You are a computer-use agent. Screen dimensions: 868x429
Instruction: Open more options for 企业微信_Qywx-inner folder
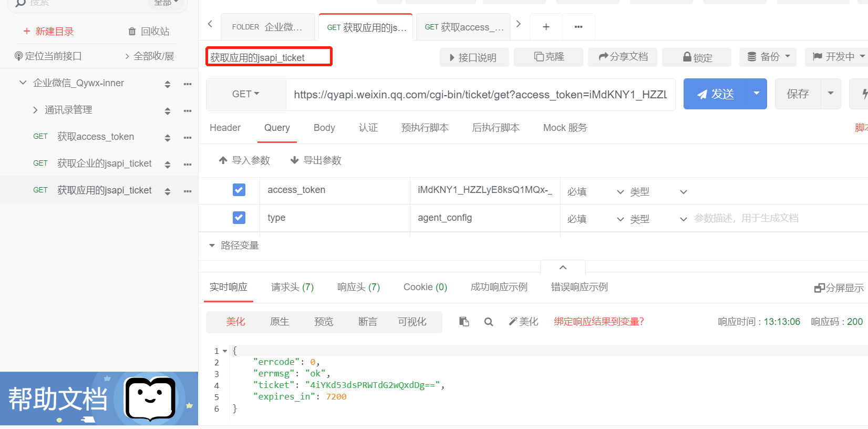pyautogui.click(x=188, y=84)
